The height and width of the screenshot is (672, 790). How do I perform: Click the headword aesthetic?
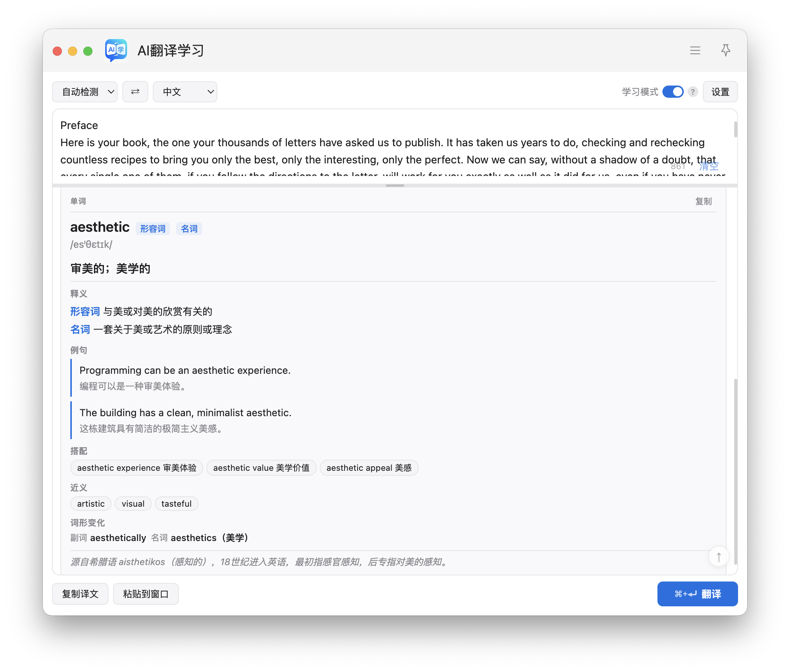(x=100, y=227)
